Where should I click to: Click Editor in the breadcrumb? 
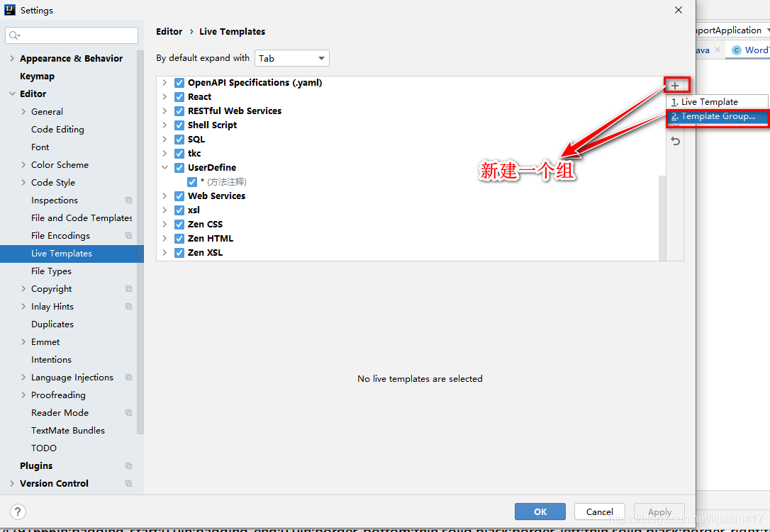169,31
